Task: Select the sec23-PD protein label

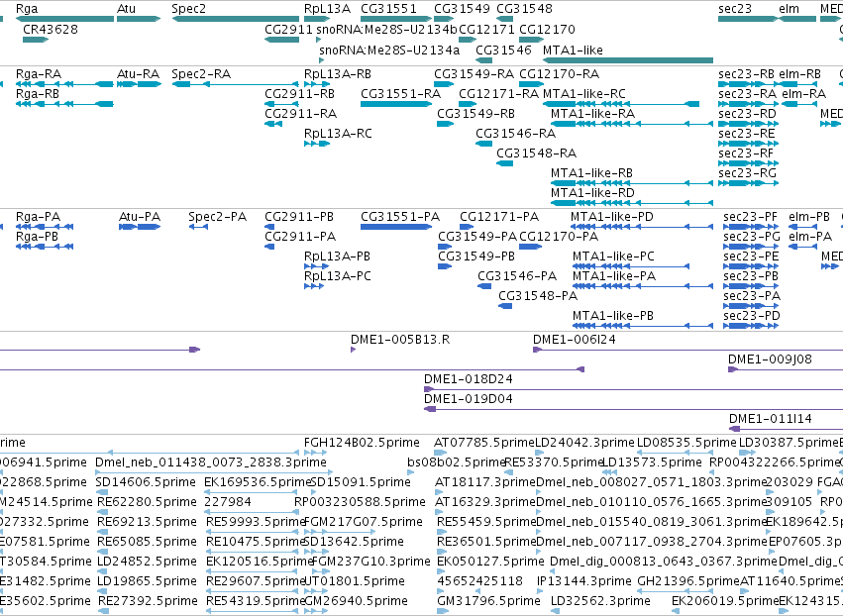Action: coord(751,315)
